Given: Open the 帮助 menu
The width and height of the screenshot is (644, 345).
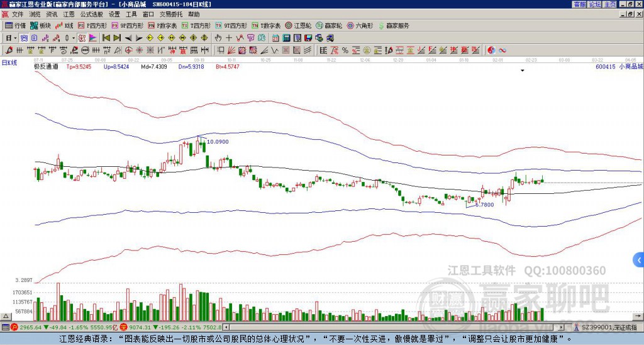Looking at the screenshot, I should pos(194,14).
